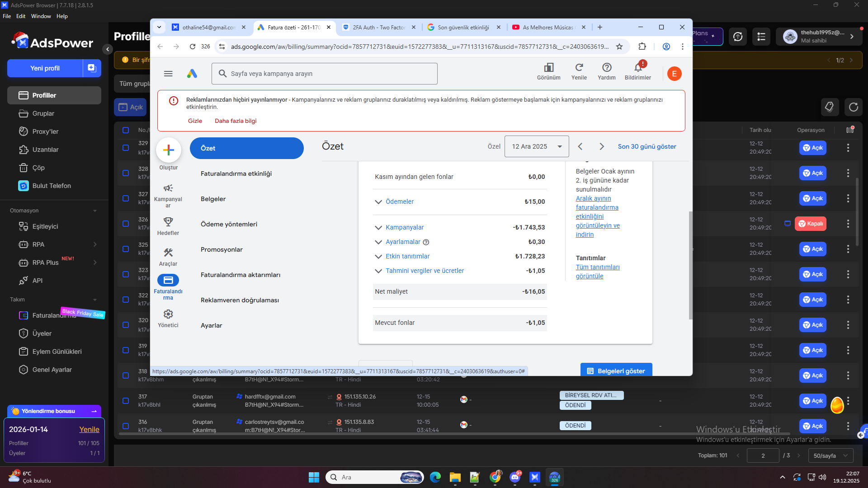Open Windows Start menu
Image resolution: width=868 pixels, height=488 pixels.
314,477
